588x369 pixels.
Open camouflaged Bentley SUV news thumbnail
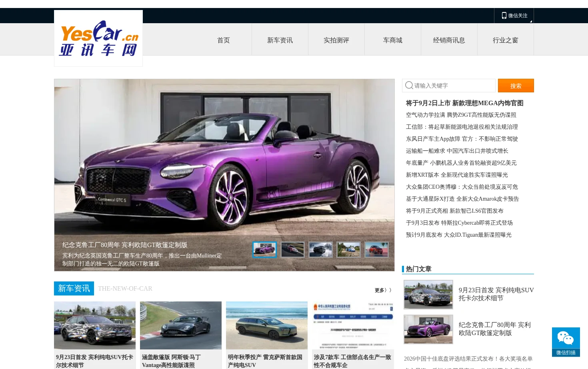click(x=95, y=325)
